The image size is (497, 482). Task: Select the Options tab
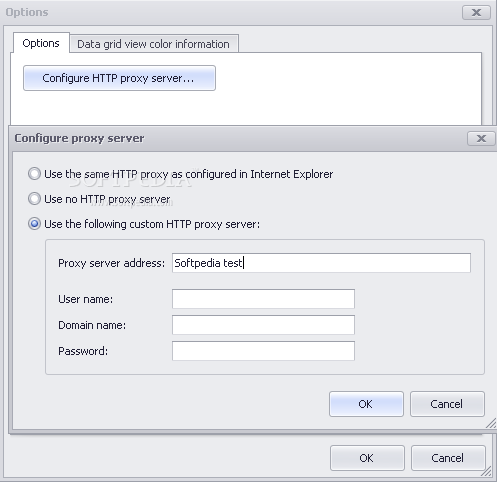(41, 43)
